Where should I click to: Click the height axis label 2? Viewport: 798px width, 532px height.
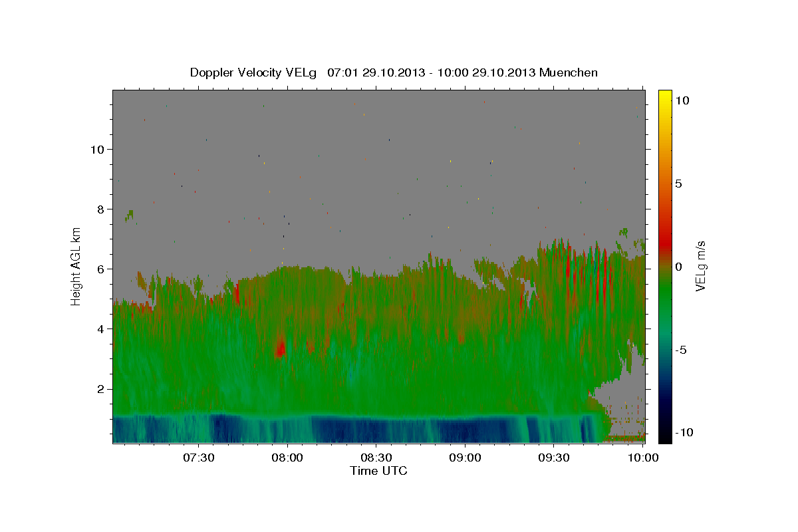[101, 388]
